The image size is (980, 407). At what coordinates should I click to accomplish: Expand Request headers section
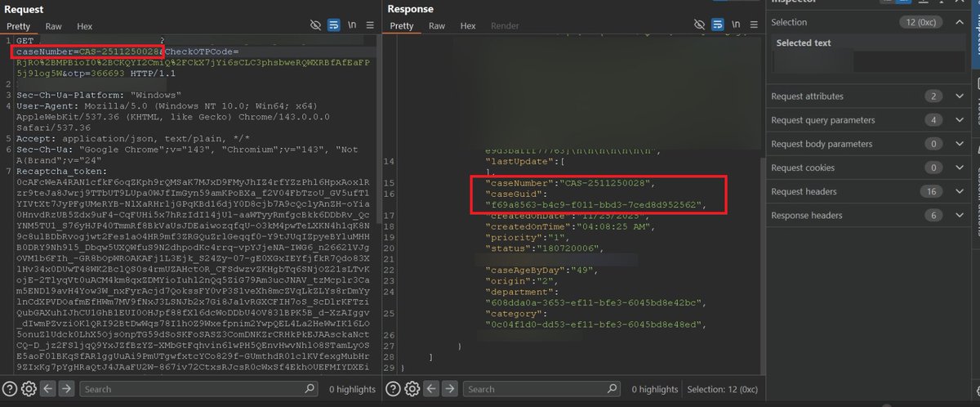coord(959,192)
